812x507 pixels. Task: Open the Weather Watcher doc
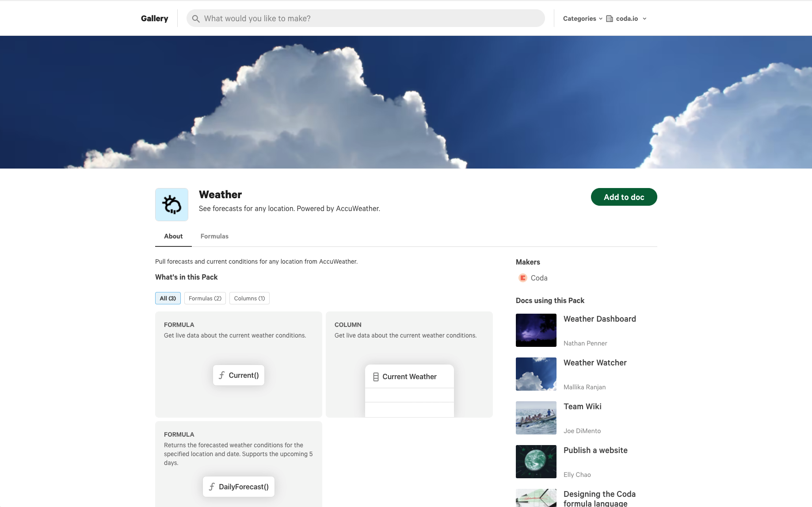tap(595, 363)
